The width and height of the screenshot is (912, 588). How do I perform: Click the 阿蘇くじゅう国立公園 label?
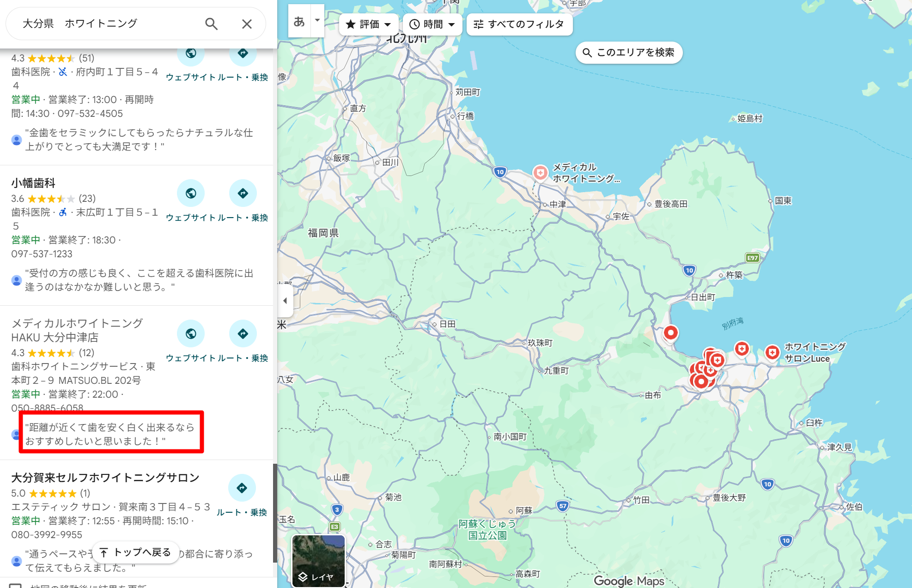[x=487, y=530]
